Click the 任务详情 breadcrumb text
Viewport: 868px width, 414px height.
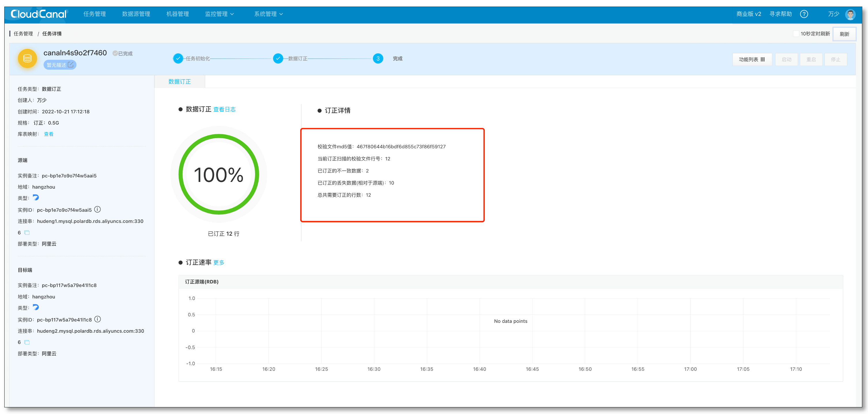[52, 34]
